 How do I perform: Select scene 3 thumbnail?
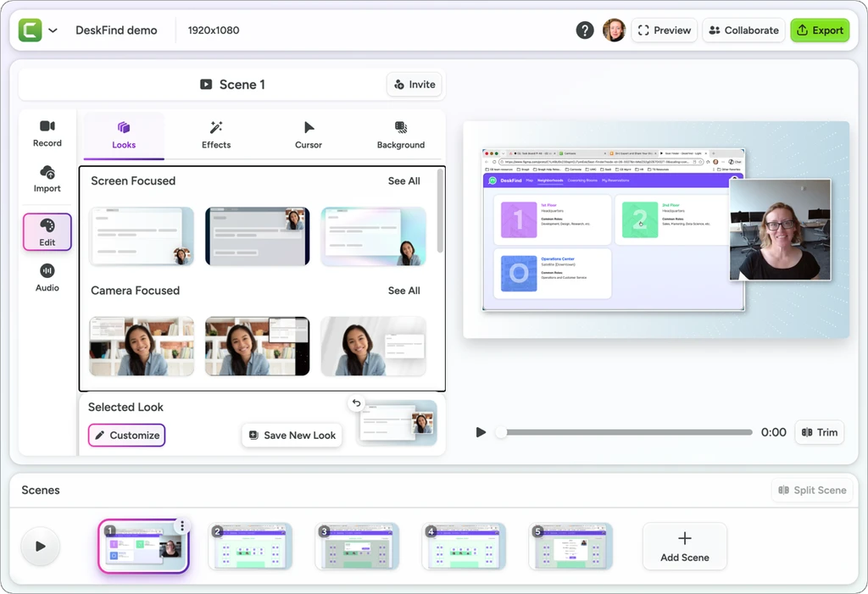click(357, 546)
